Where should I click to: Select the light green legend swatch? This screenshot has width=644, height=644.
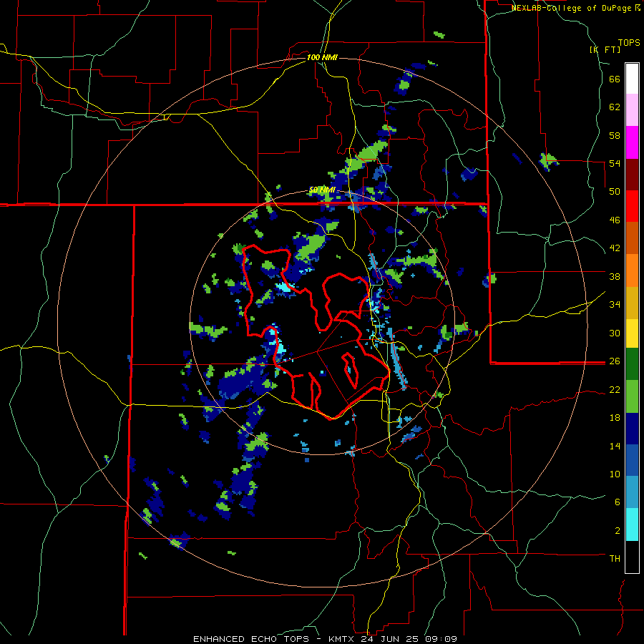pyautogui.click(x=632, y=396)
